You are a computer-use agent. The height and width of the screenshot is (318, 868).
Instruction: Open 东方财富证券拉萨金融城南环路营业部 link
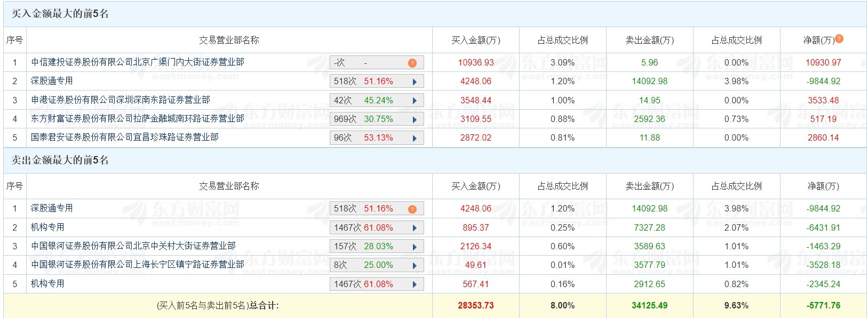pyautogui.click(x=138, y=119)
